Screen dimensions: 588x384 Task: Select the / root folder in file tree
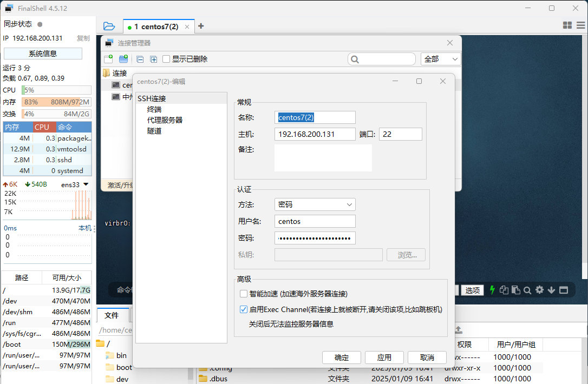tap(103, 343)
